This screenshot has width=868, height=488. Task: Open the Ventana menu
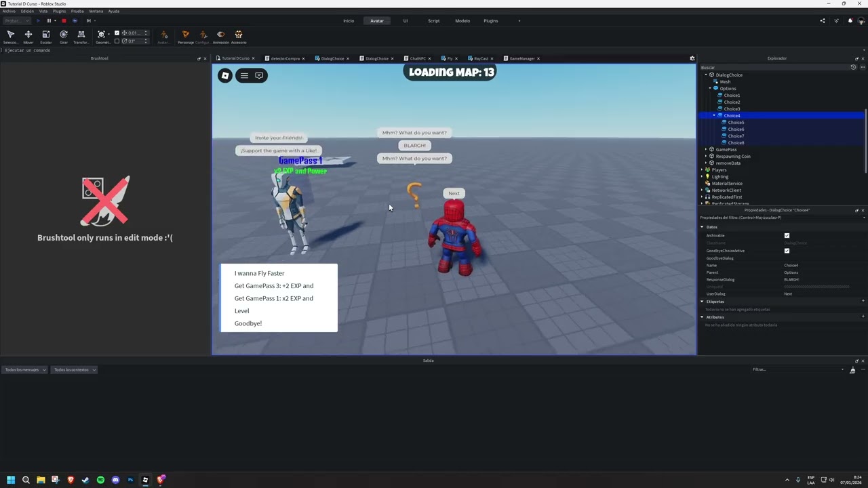coord(96,11)
